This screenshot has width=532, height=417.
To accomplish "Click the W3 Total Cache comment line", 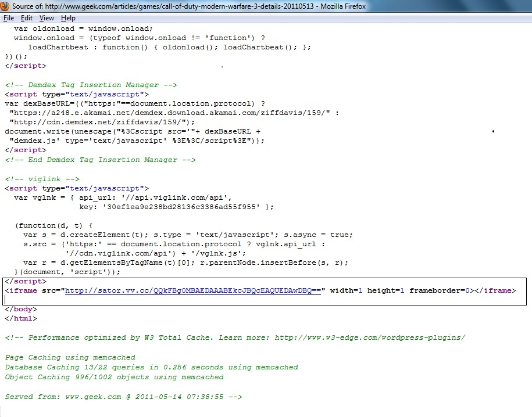I will pyautogui.click(x=235, y=337).
